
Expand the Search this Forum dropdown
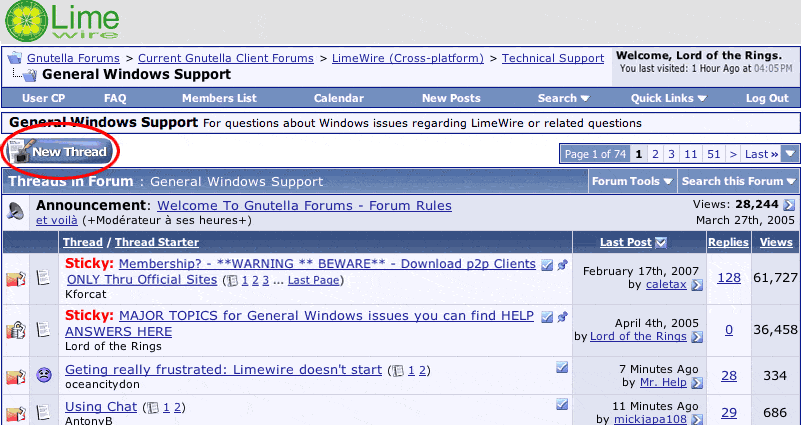pos(738,181)
